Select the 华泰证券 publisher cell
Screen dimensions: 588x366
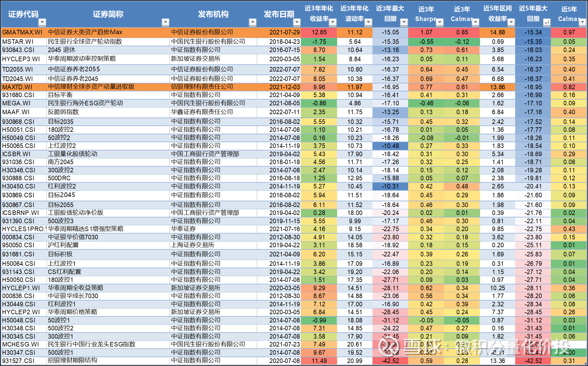pos(213,229)
